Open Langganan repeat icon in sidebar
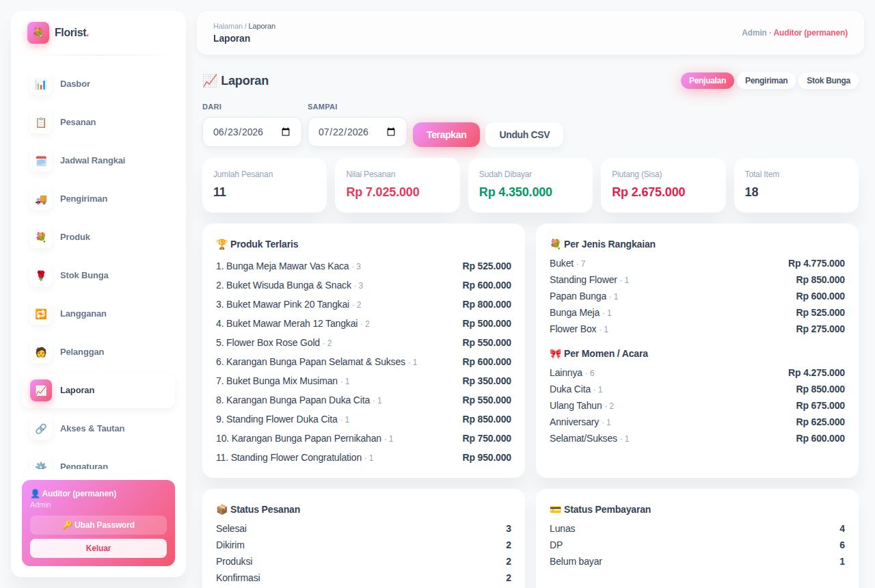 pos(41,314)
